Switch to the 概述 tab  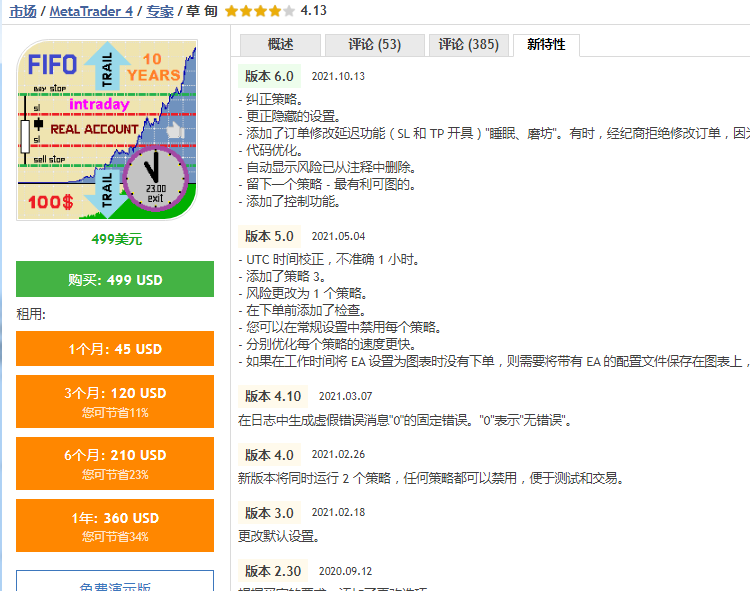[280, 45]
